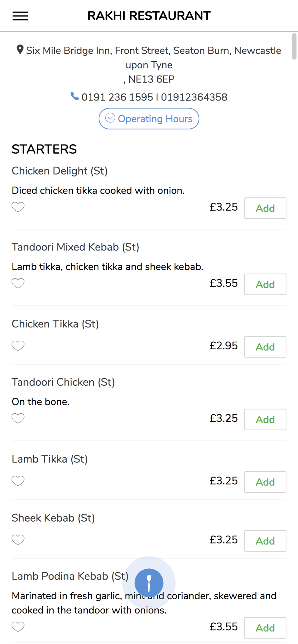The image size is (298, 644).
Task: Tap the heart icon under Lamb Tikka
Action: 18,481
